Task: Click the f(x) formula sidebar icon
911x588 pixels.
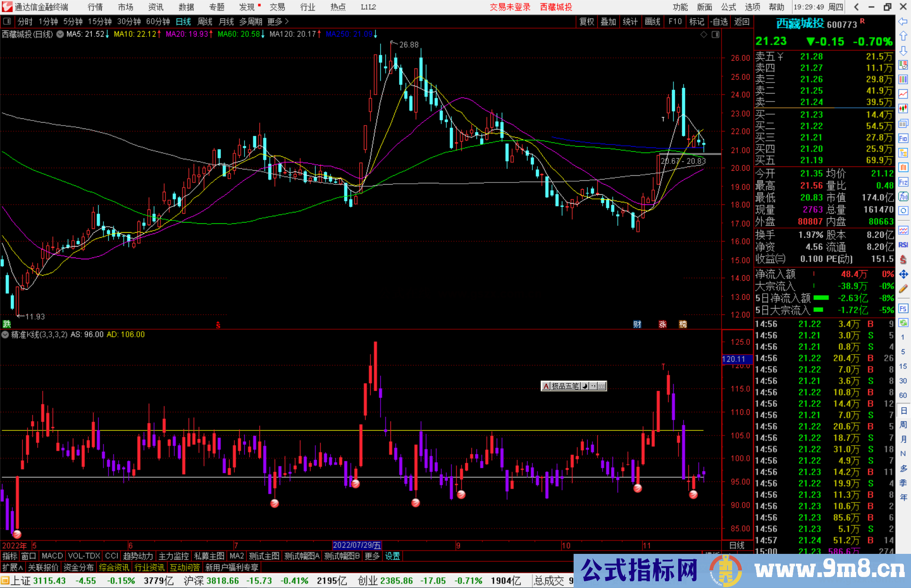Action: (x=903, y=196)
